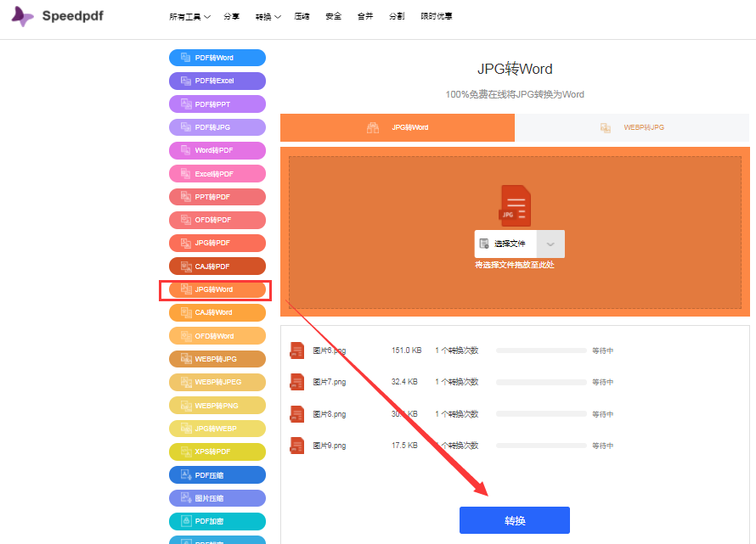Viewport: 756px width, 544px height.
Task: Click 等待中 status for 图片8.png
Action: (603, 414)
